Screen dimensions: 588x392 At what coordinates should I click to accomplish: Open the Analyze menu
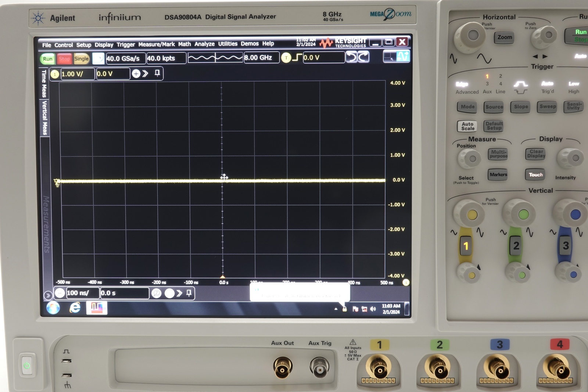pos(204,44)
